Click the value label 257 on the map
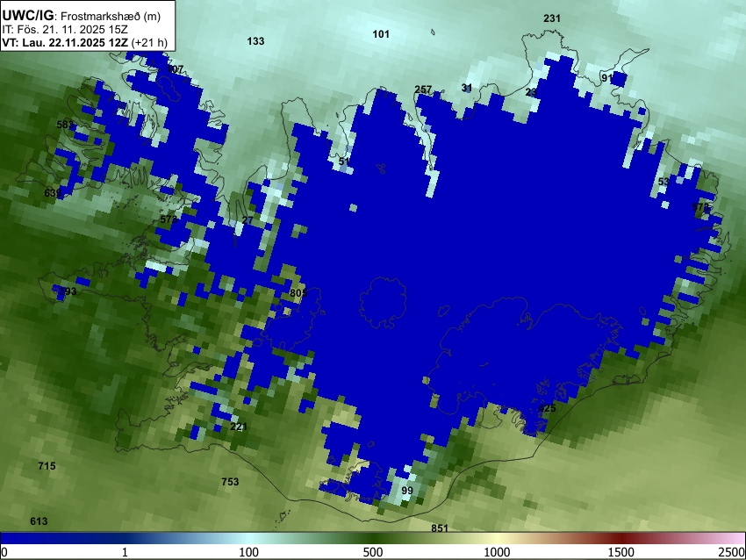Viewport: 746px width, 560px height. click(x=423, y=90)
